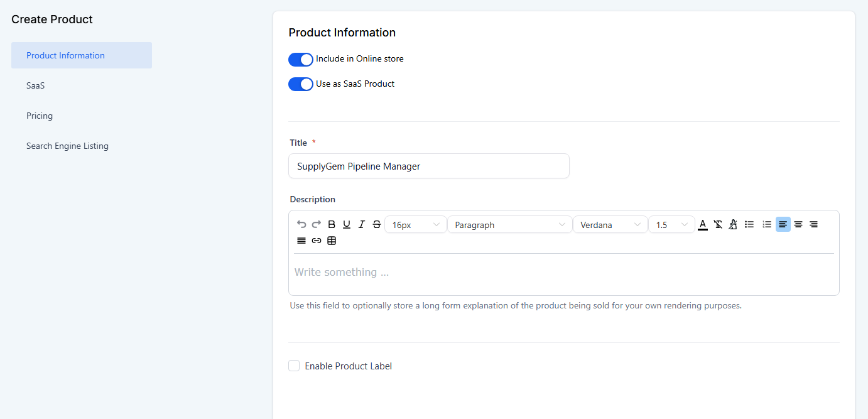Insert a link in the description
The height and width of the screenshot is (419, 868).
pos(317,241)
